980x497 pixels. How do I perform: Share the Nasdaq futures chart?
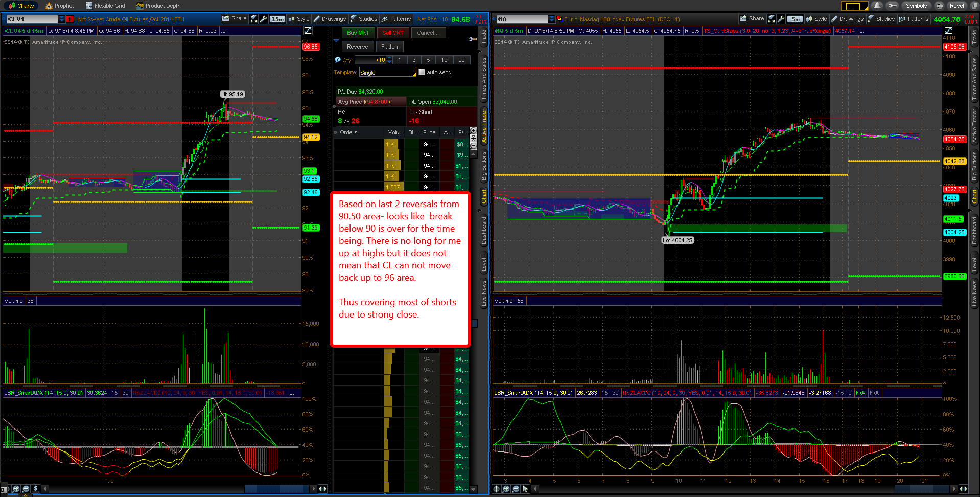click(x=752, y=19)
